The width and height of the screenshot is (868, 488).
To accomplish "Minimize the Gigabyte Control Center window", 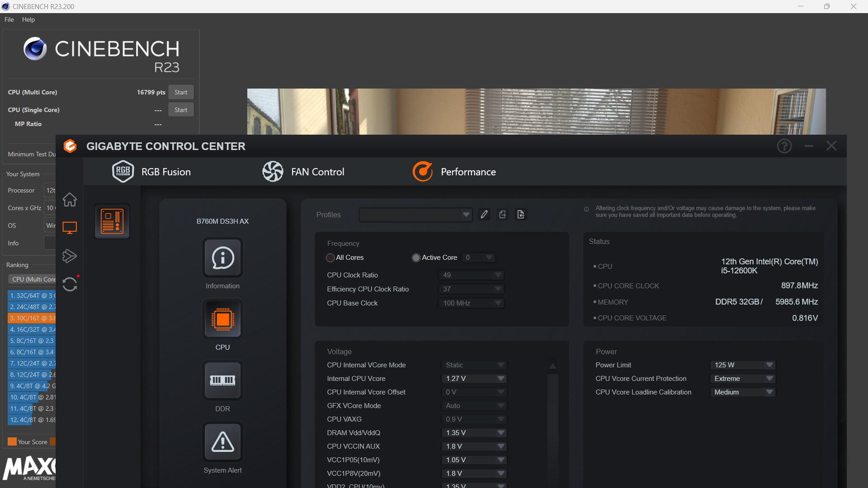I will click(x=809, y=146).
